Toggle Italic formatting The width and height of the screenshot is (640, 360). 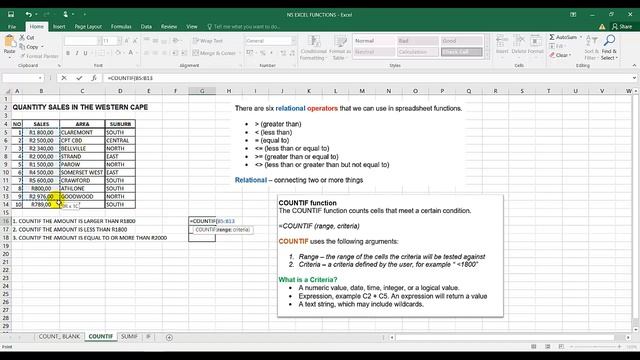[77, 53]
